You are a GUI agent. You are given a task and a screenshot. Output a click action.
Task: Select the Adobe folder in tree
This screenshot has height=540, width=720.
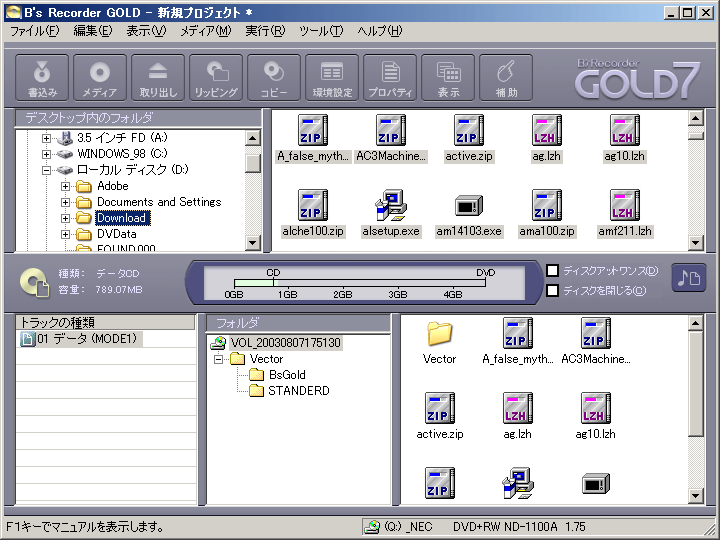tap(112, 186)
